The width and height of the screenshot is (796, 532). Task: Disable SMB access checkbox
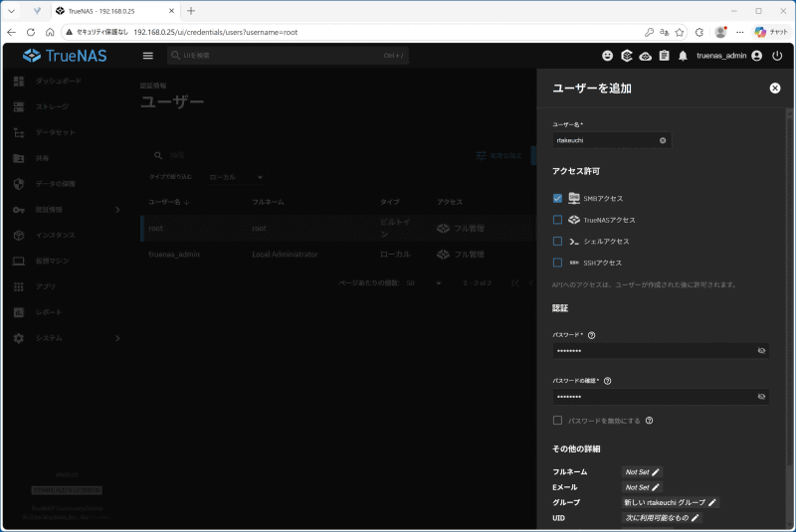coord(557,198)
